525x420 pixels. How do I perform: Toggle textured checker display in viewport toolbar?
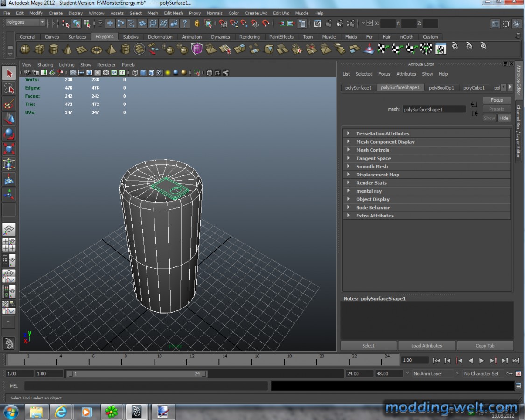(160, 73)
